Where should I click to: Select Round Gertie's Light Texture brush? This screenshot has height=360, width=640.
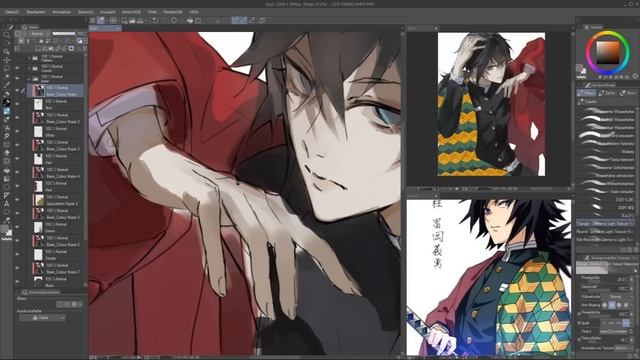coord(605,231)
